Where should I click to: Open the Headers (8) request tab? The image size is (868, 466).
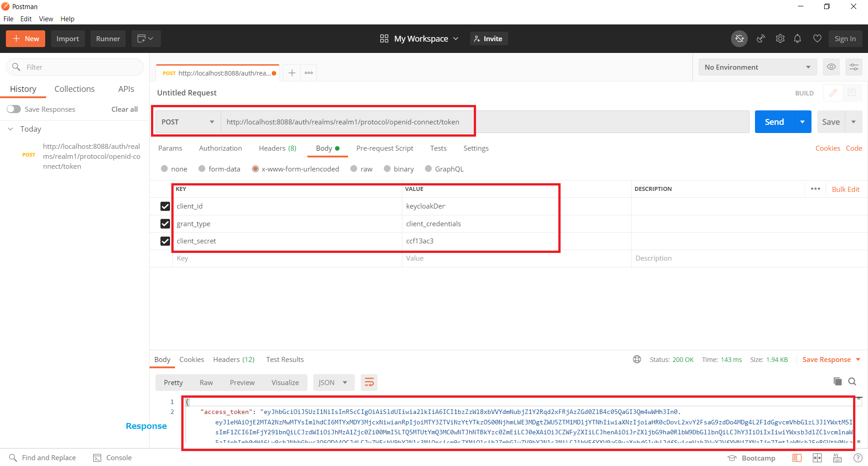click(x=278, y=148)
